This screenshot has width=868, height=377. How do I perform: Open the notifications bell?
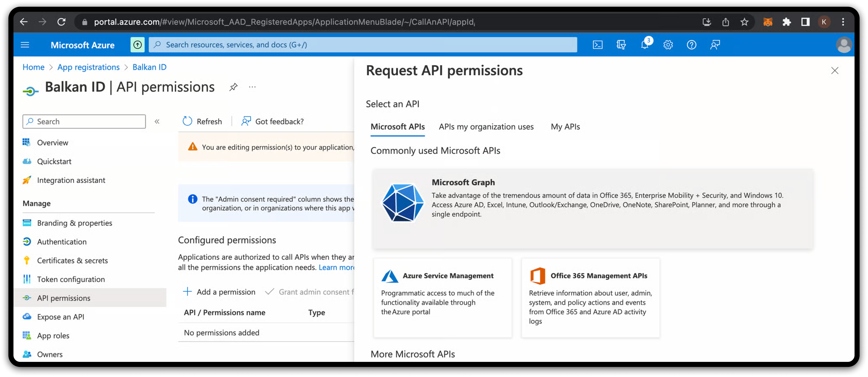(644, 45)
